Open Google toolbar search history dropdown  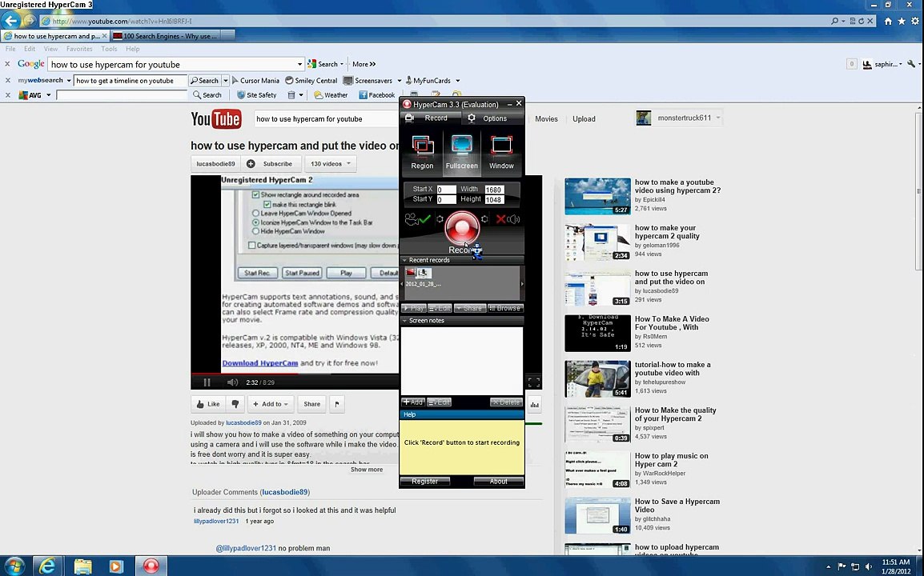click(x=299, y=64)
